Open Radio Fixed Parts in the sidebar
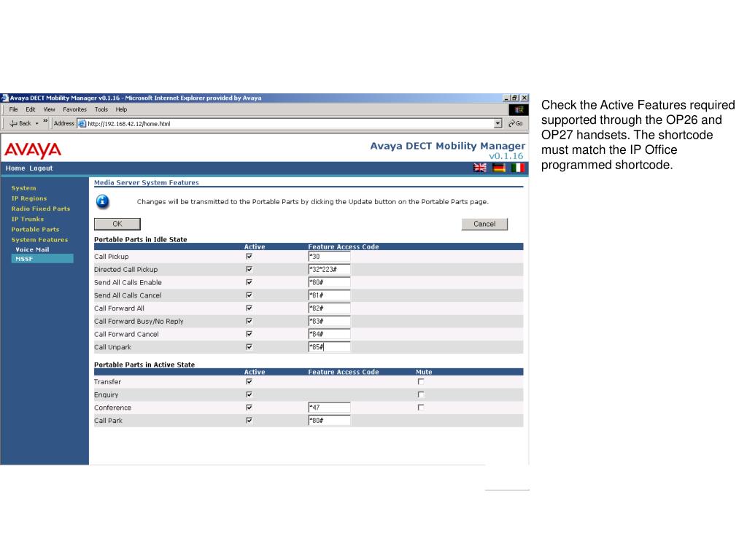Image resolution: width=747 pixels, height=560 pixels. tap(41, 209)
